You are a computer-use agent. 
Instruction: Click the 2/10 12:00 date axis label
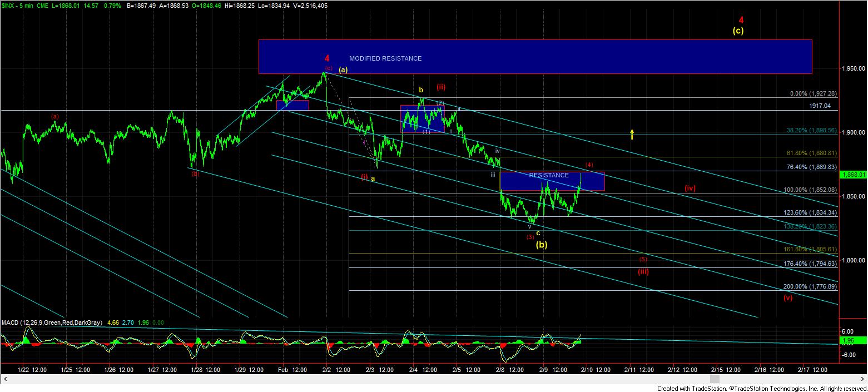(597, 369)
